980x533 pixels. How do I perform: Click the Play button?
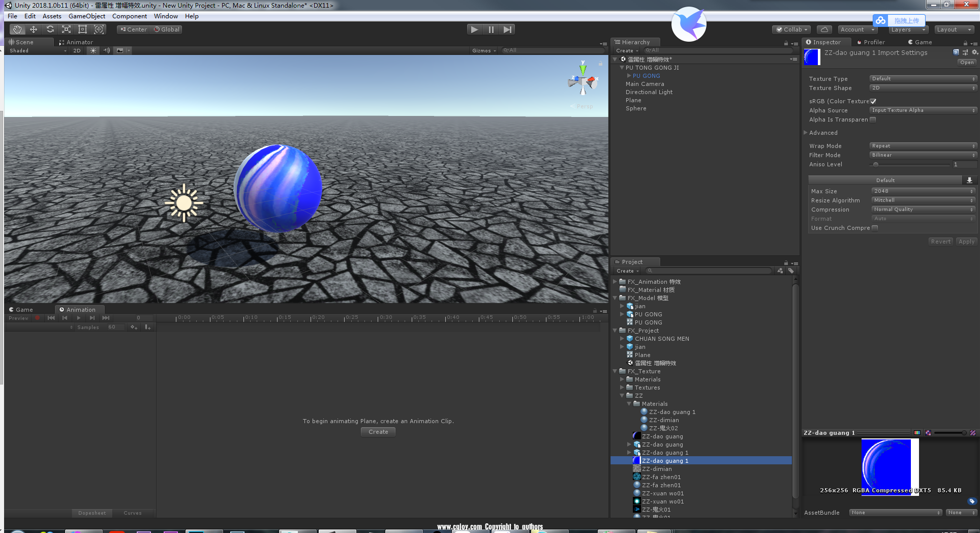474,29
